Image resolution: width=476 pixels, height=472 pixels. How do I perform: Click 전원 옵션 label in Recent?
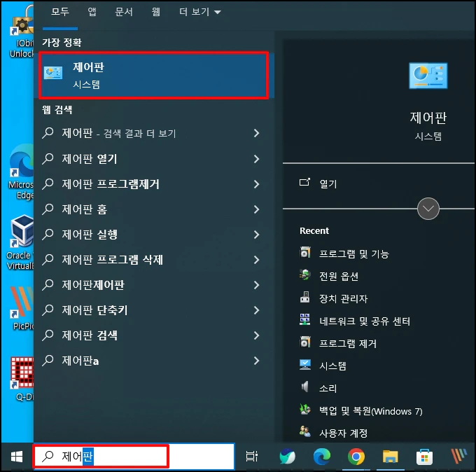(x=339, y=276)
